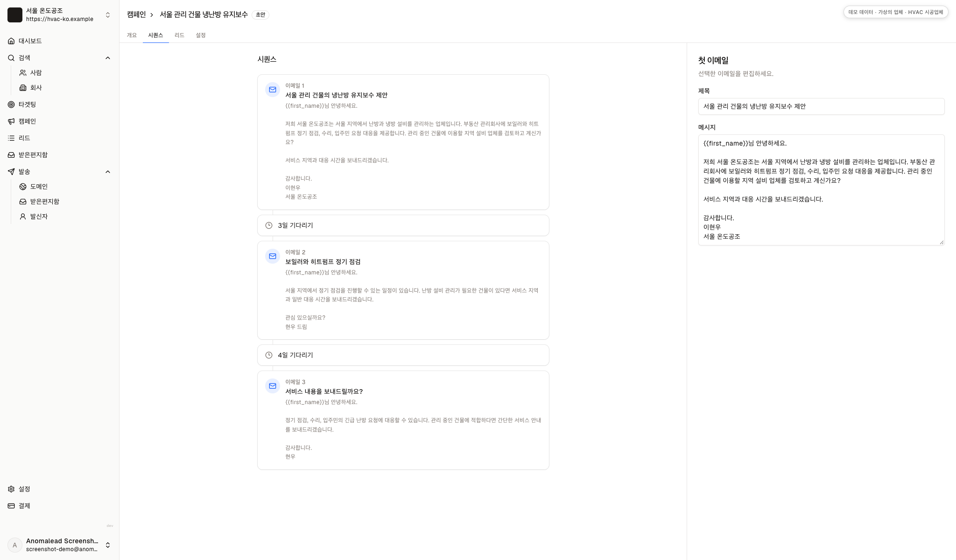Select the 3일 기다리기 wait step
The width and height of the screenshot is (956, 560).
(x=403, y=225)
